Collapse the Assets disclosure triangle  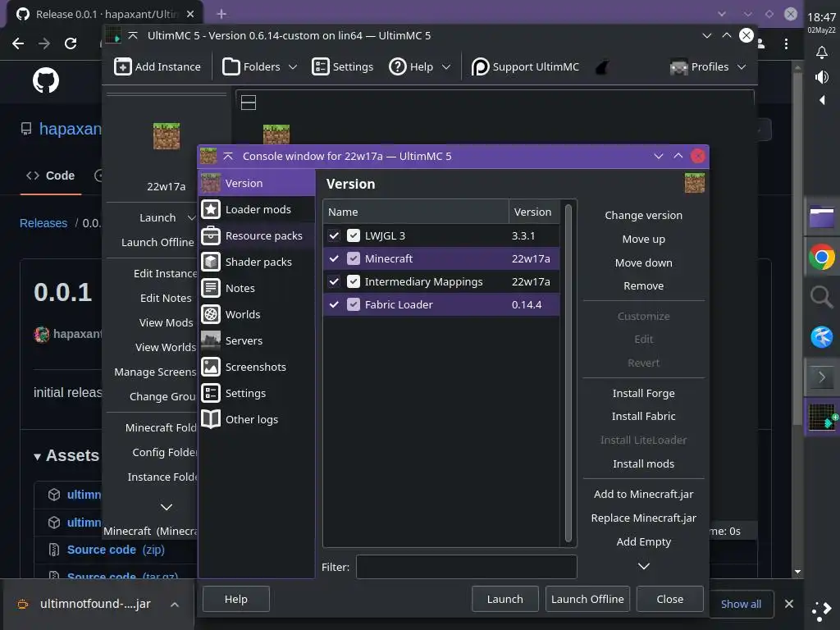click(x=37, y=456)
